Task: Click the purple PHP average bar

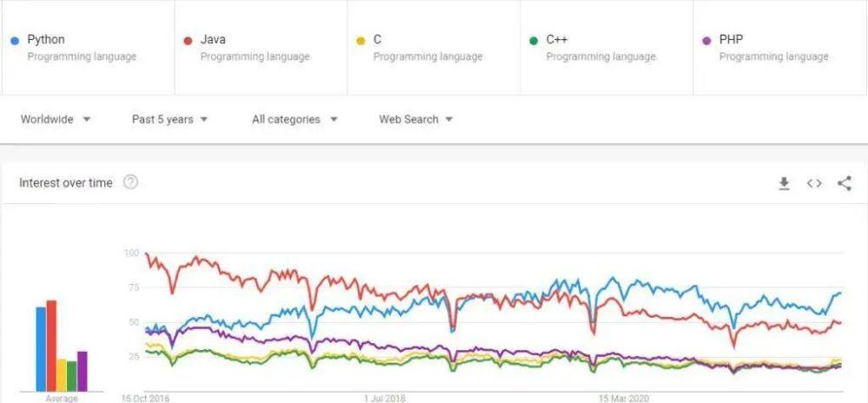Action: (82, 371)
